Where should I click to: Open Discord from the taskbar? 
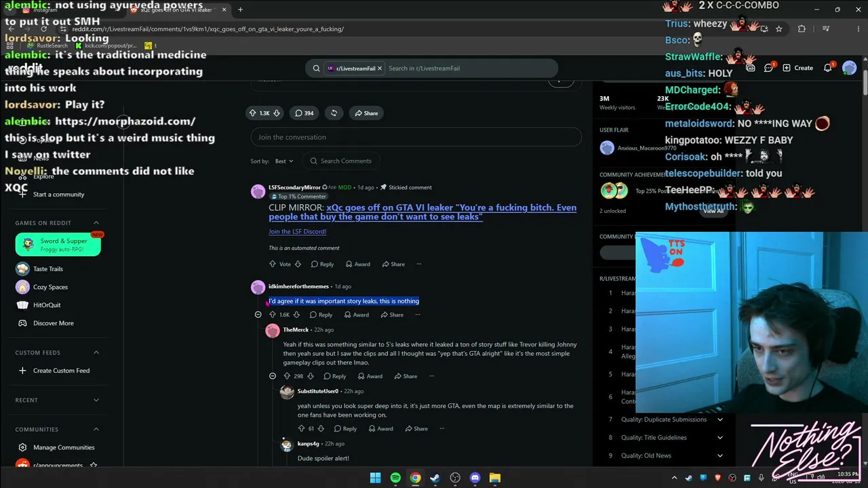click(475, 478)
